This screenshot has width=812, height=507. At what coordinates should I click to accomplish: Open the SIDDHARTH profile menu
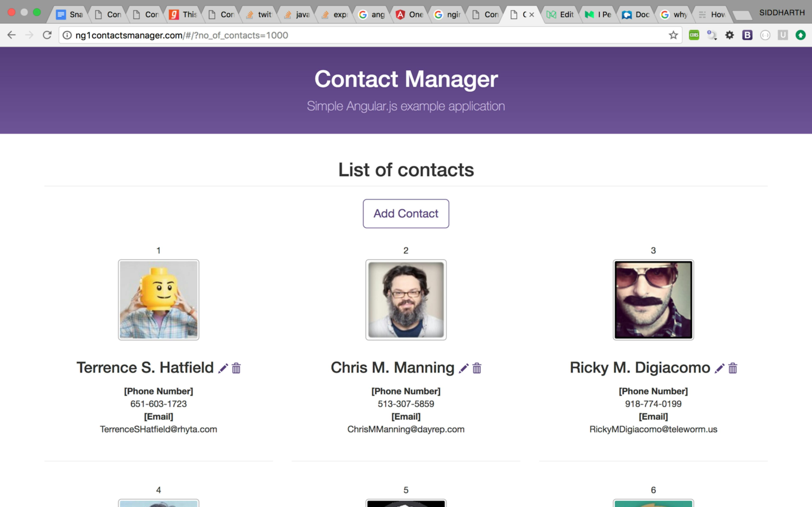(x=782, y=12)
